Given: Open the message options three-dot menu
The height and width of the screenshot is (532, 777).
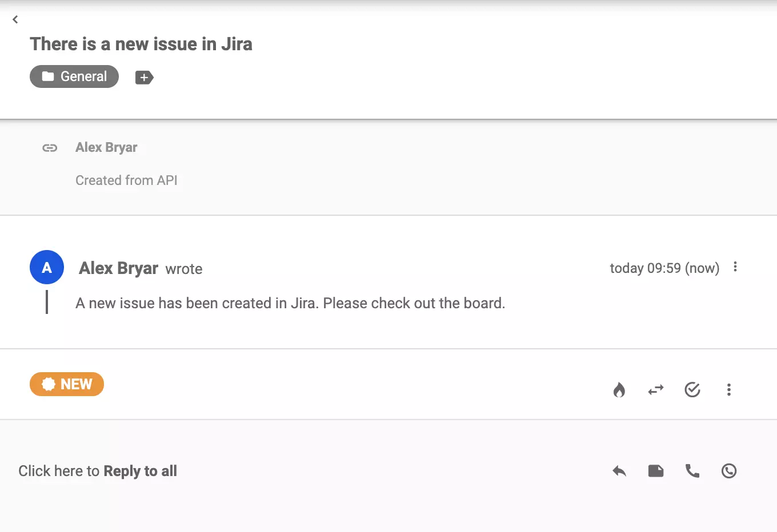Looking at the screenshot, I should pyautogui.click(x=735, y=267).
